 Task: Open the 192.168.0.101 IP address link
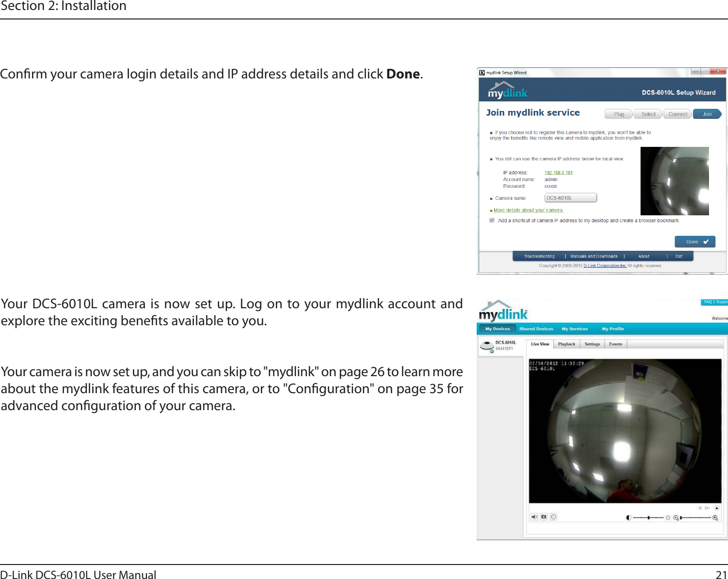click(558, 173)
